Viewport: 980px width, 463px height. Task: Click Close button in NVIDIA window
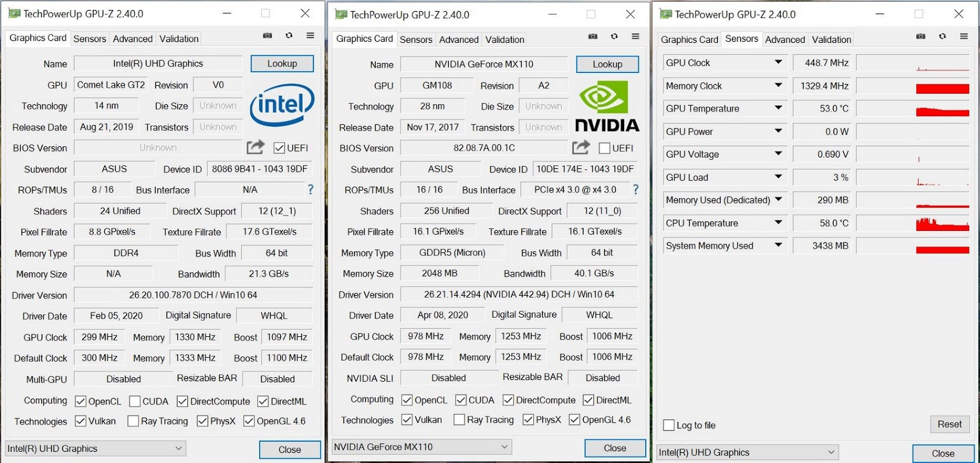(x=615, y=448)
